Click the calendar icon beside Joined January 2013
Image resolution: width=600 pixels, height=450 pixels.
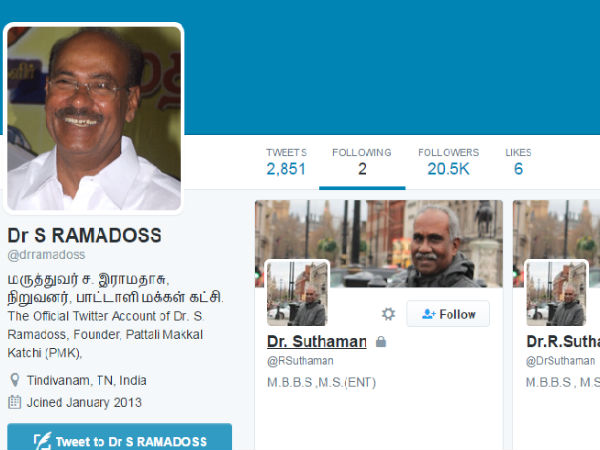(15, 402)
